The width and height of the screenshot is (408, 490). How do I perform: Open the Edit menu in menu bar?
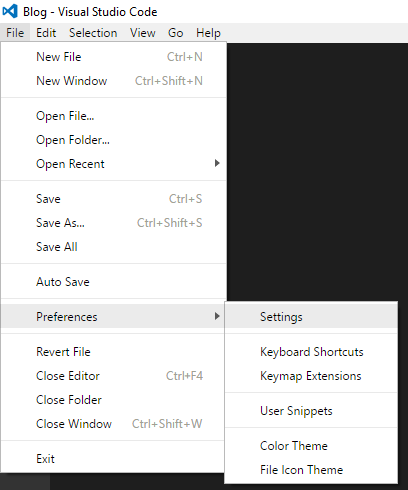coord(46,33)
